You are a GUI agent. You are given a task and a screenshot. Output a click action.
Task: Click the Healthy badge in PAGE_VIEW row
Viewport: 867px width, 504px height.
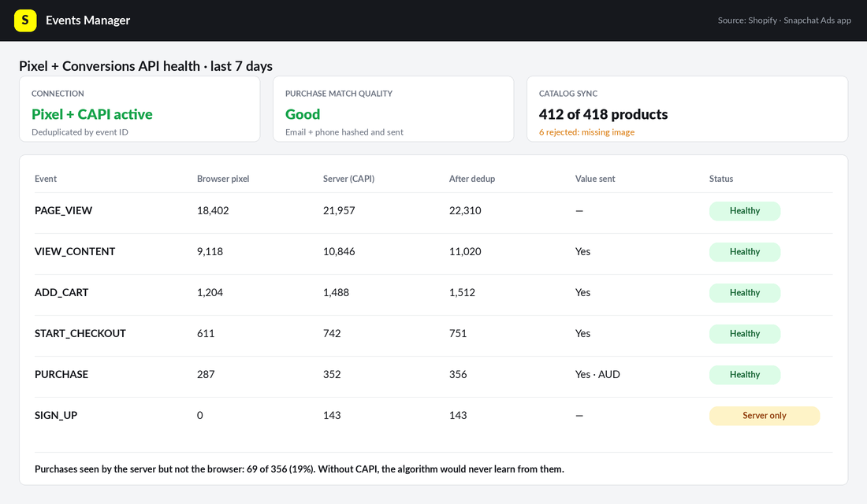(x=745, y=211)
